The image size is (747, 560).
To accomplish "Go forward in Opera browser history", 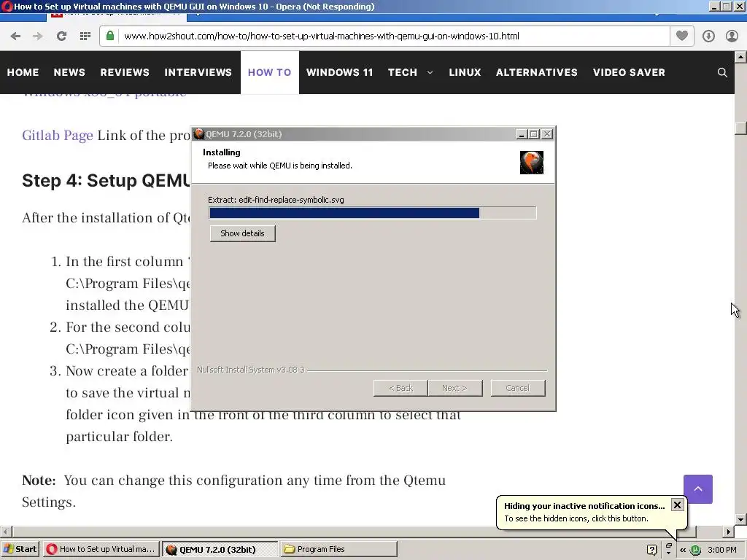I will 38,36.
